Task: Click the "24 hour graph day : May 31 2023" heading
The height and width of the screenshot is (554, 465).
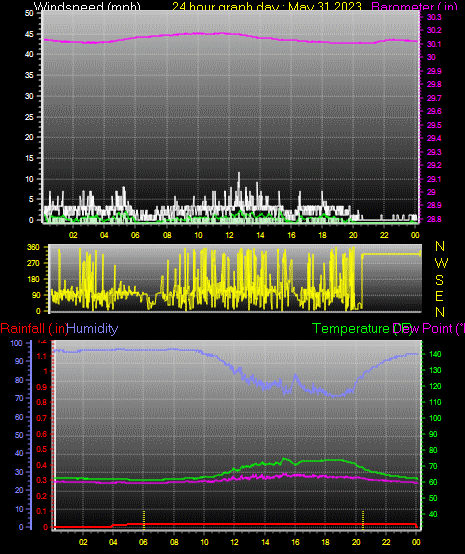Action: point(267,6)
